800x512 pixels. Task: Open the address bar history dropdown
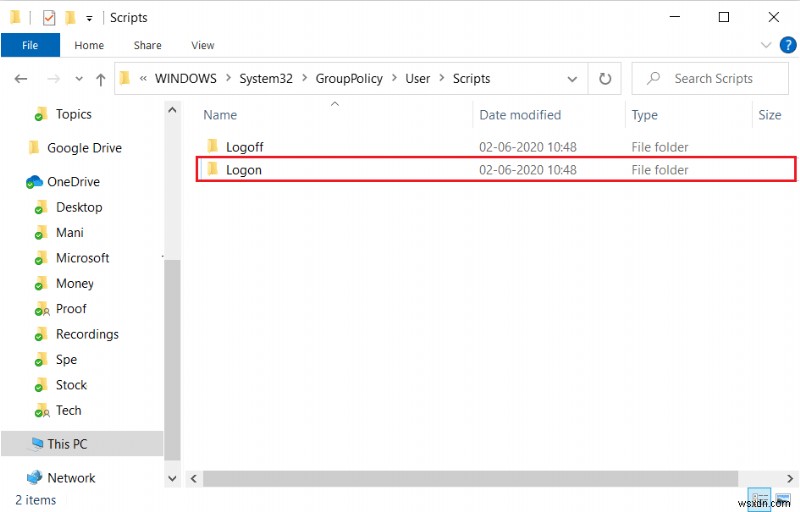point(572,79)
